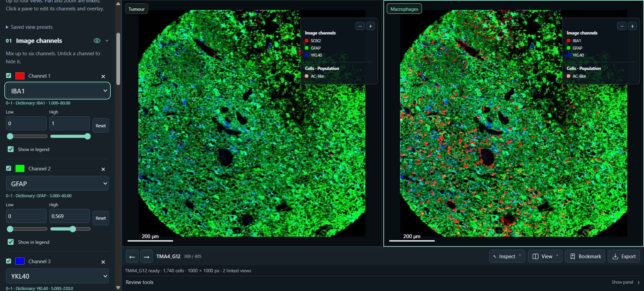This screenshot has height=291, width=644.
Task: Expand Saved view presets
Action: coord(29,27)
